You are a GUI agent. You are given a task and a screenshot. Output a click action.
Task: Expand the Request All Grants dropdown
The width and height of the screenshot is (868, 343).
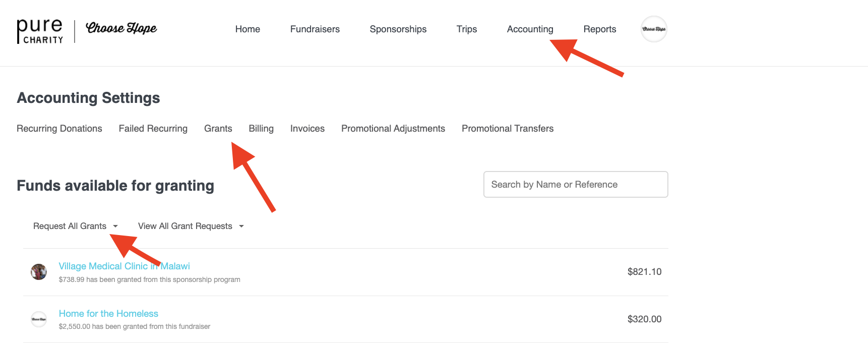click(x=75, y=226)
